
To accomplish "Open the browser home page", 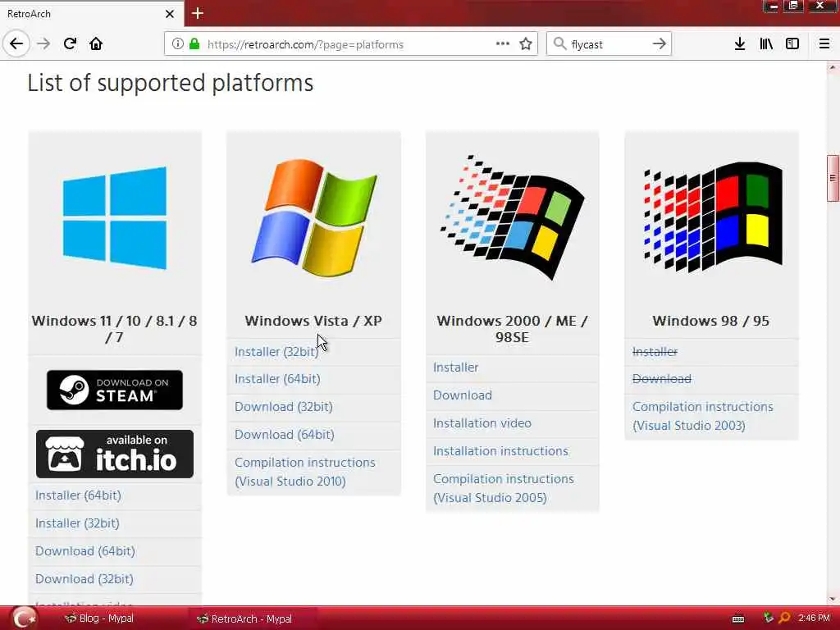I will (x=96, y=43).
